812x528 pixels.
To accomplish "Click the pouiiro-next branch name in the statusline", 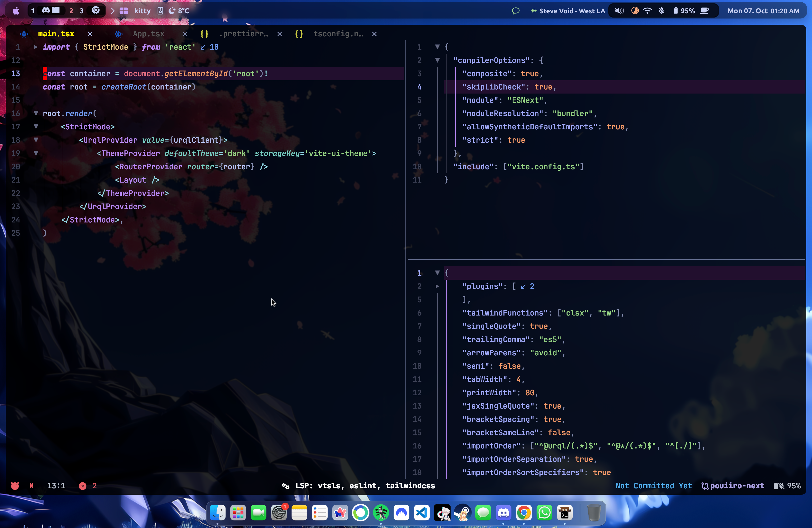I will [737, 486].
